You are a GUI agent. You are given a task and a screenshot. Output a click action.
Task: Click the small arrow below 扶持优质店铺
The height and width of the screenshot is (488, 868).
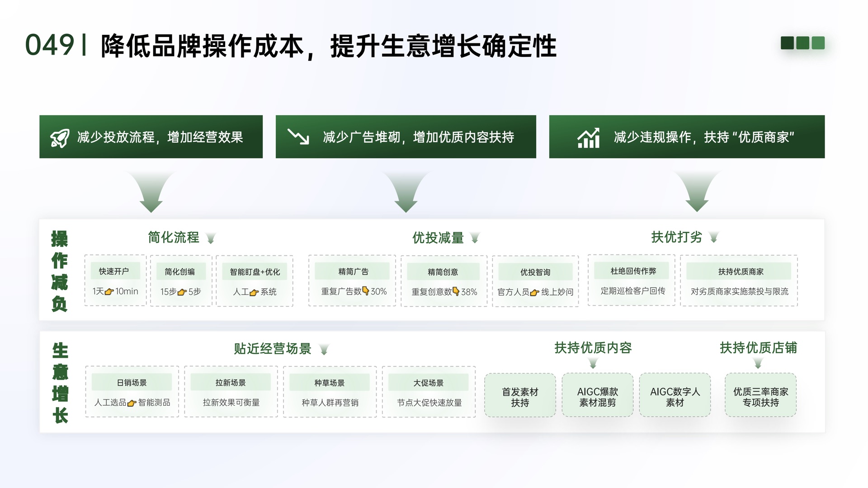[x=758, y=363]
